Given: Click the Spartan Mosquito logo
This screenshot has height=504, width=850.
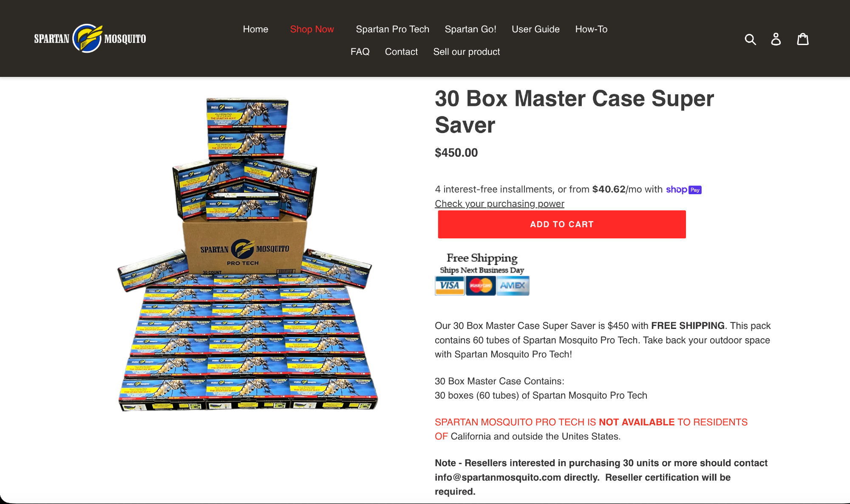Looking at the screenshot, I should [90, 39].
